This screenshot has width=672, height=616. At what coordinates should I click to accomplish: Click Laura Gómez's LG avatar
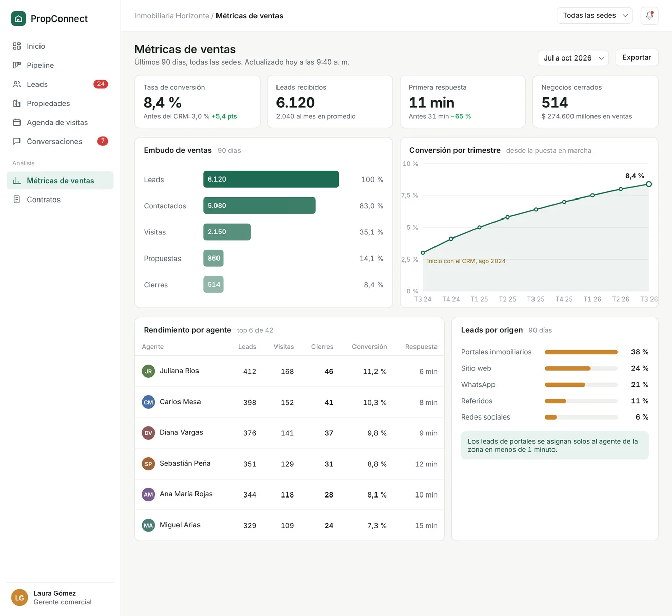pos(19,598)
